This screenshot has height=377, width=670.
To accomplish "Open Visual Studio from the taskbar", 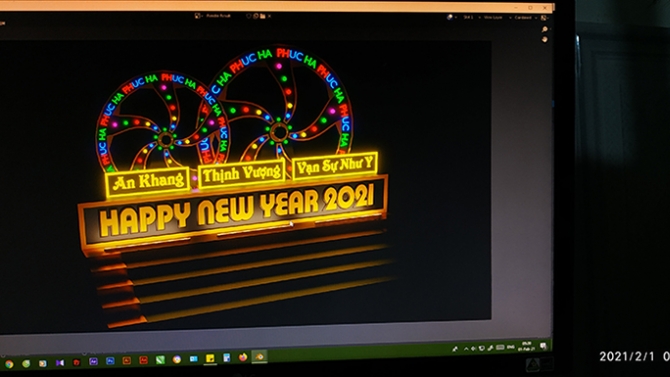I will (x=60, y=363).
